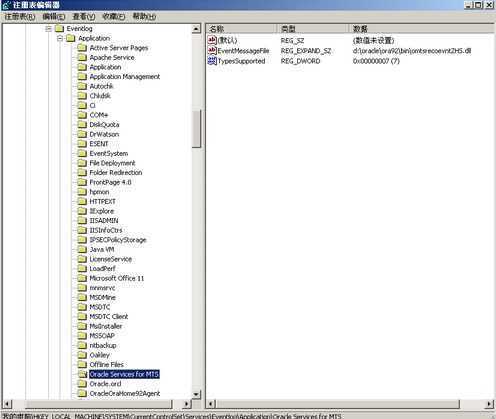Viewport: 496px width, 419px height.
Task: Select the Oracle Services for MTS key
Action: 124,374
